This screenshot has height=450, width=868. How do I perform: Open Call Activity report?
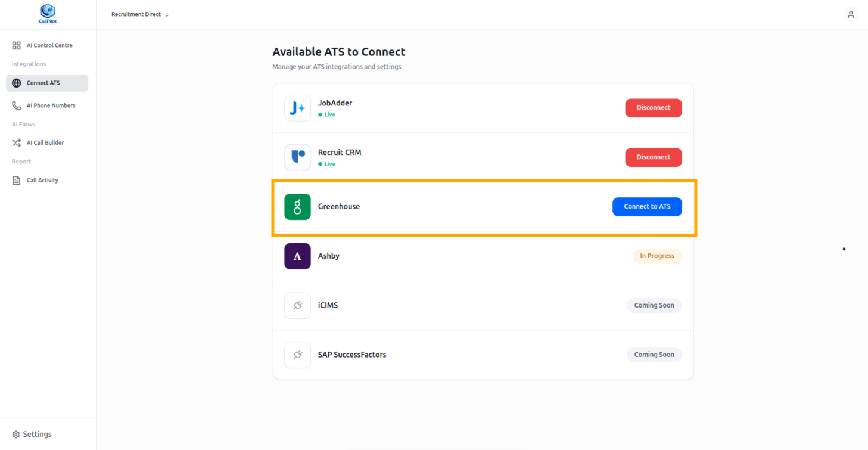[x=47, y=180]
